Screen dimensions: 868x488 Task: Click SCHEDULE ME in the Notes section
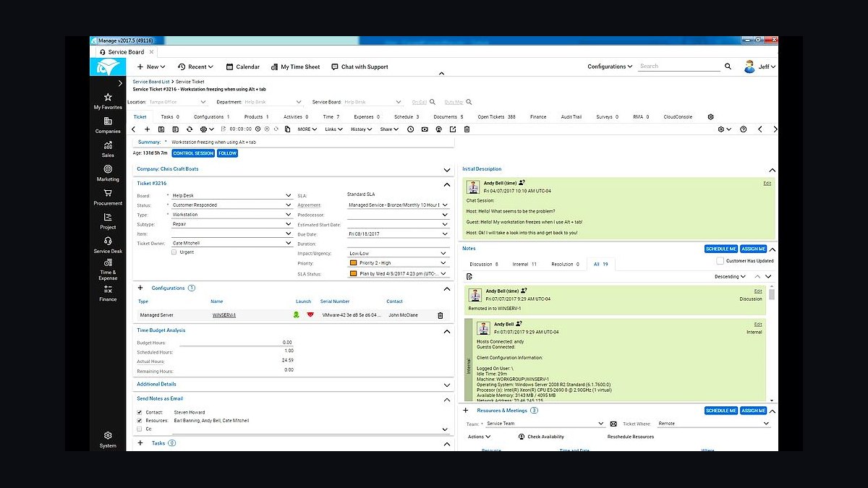721,249
